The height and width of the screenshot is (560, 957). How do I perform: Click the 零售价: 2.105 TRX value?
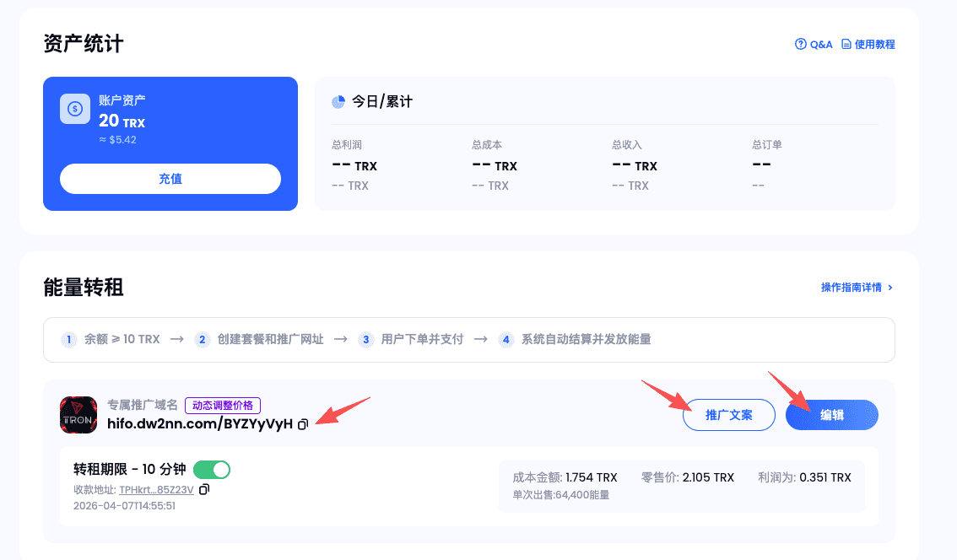click(x=687, y=477)
